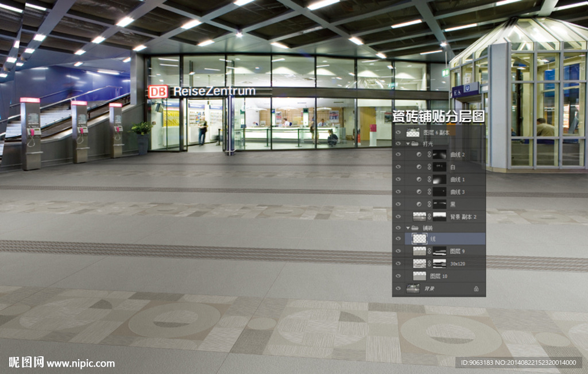
Task: Click the 打光 group folder icon
Action: pos(415,143)
